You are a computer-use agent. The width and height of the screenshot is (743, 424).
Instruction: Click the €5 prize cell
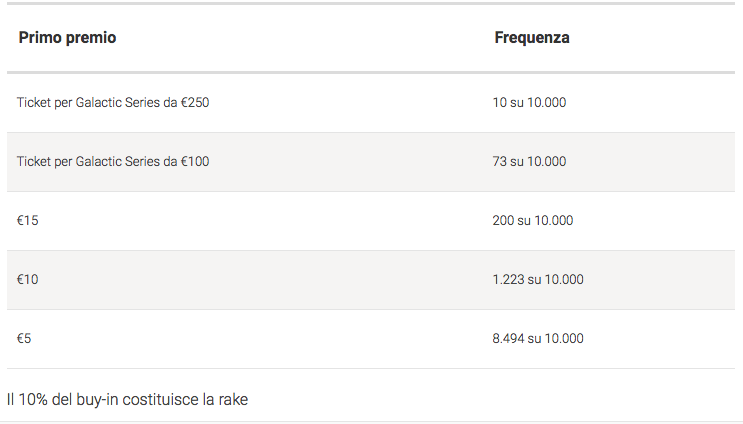(x=24, y=338)
